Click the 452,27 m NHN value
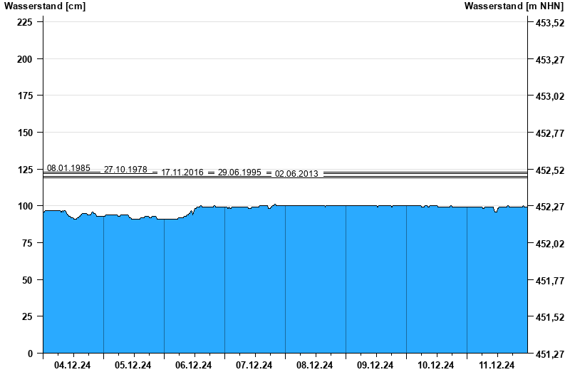The width and height of the screenshot is (570, 392). (x=550, y=207)
